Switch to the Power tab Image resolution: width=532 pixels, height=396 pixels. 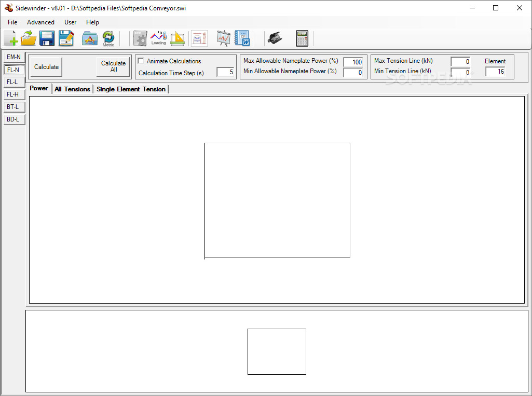[x=39, y=88]
